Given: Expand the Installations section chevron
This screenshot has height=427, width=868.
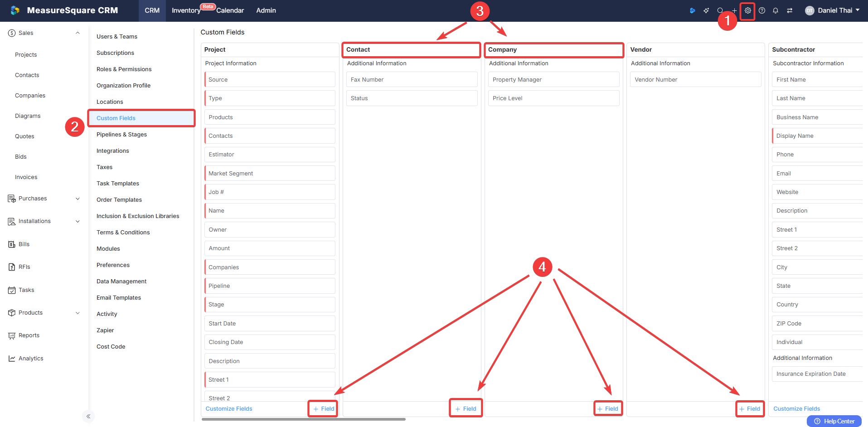Looking at the screenshot, I should (x=78, y=221).
